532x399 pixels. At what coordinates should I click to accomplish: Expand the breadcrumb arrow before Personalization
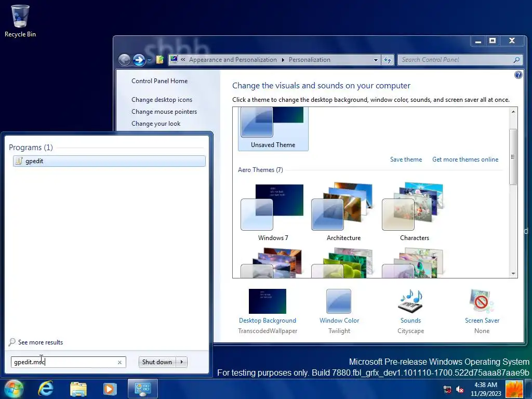[x=283, y=60]
